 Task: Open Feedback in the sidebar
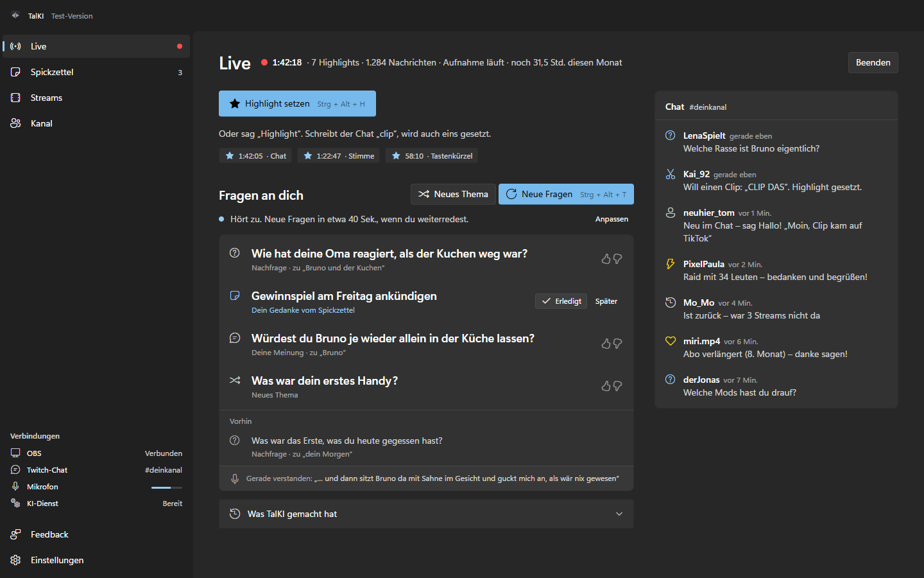pyautogui.click(x=96, y=534)
